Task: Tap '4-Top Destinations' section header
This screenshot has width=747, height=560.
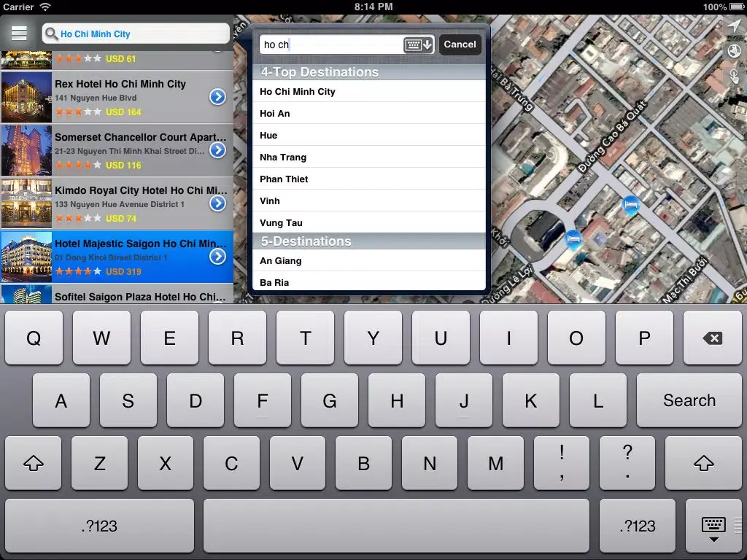Action: 368,72
